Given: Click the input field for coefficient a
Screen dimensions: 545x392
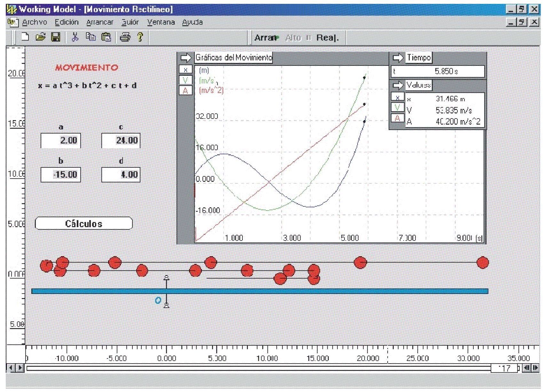Looking at the screenshot, I should click(61, 141).
